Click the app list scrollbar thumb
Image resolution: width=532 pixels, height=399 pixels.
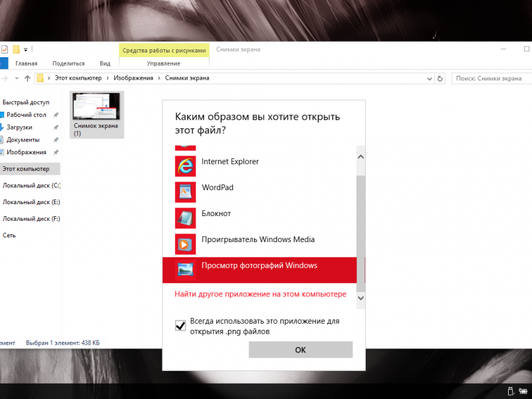[361, 233]
